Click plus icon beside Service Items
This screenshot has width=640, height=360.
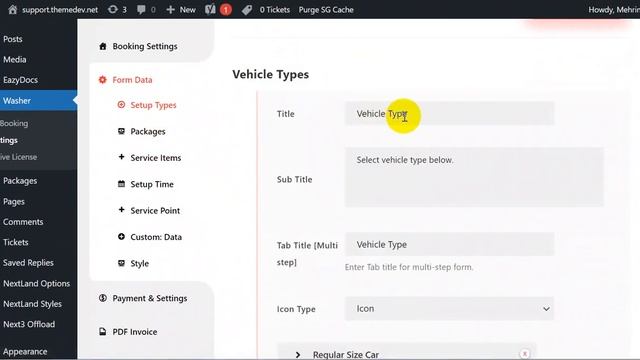click(x=121, y=157)
